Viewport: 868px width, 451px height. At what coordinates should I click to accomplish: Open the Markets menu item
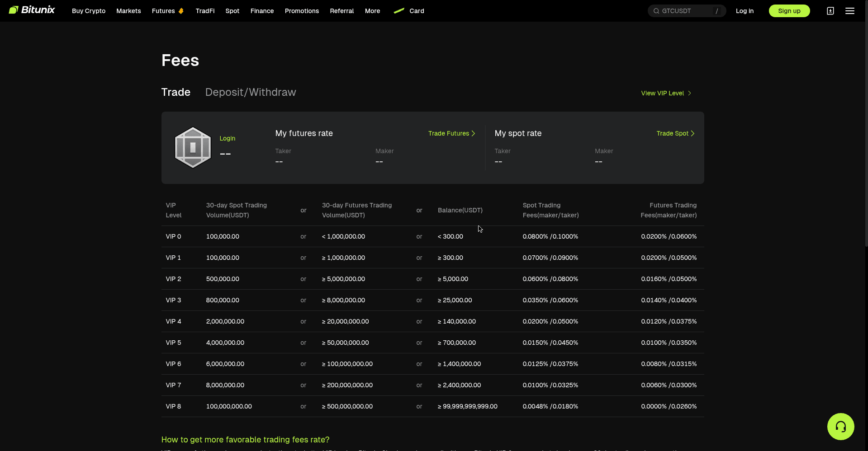(x=128, y=11)
